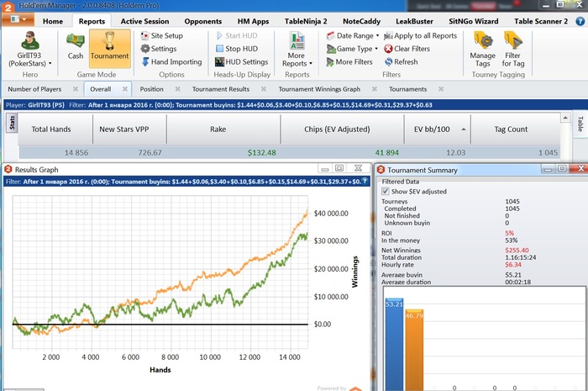
Task: Maximize the Results Graph window
Action: pyautogui.click(x=339, y=168)
